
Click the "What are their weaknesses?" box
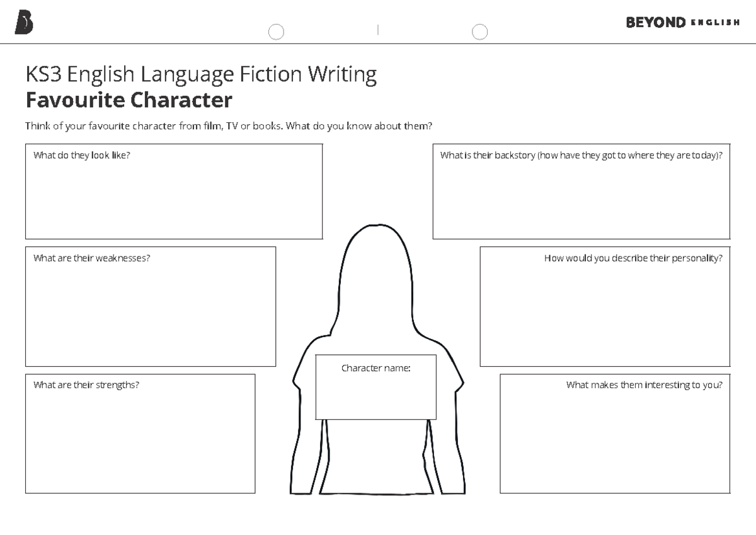click(x=150, y=307)
